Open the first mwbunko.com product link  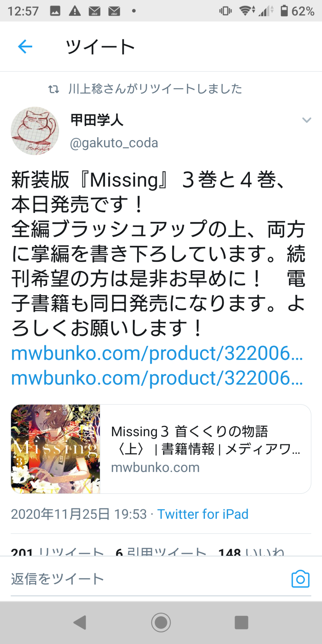(x=157, y=354)
